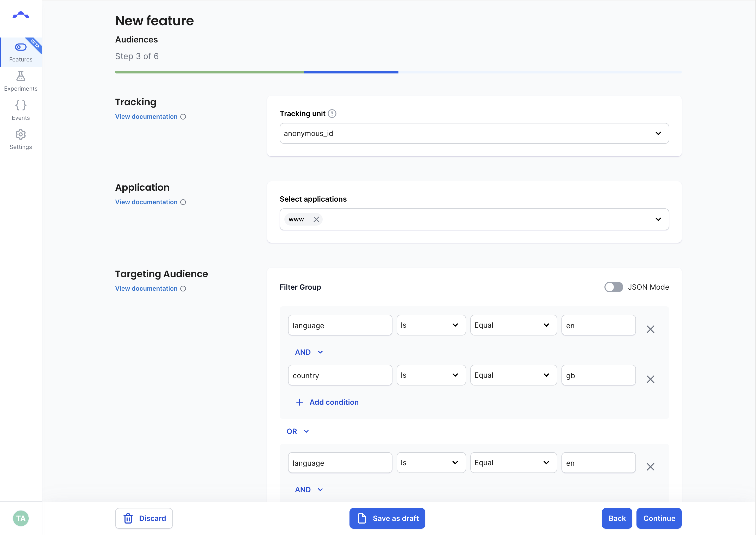Change the OR group operator
The image size is (756, 535).
tap(297, 431)
